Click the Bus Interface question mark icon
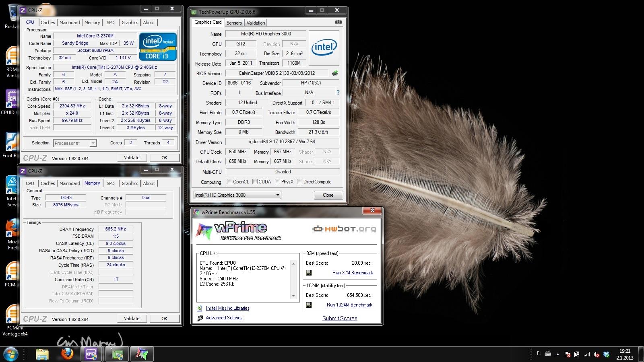The width and height of the screenshot is (644, 362). 338,93
